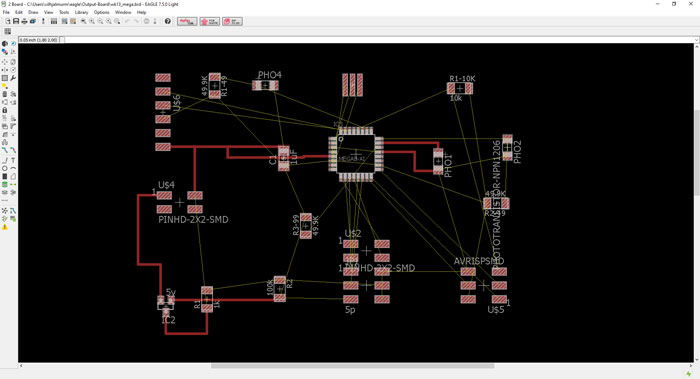Select the Group tool
Viewport: 700px width, 379px height.
[x=5, y=78]
